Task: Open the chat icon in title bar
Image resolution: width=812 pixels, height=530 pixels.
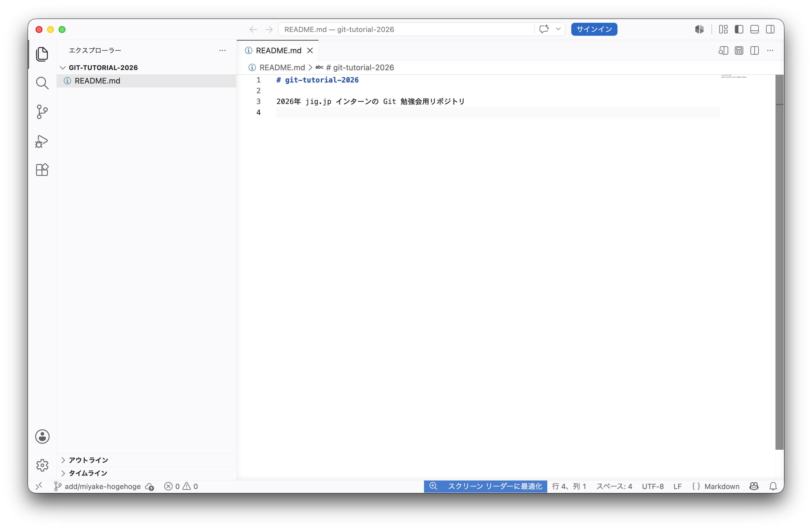Action: coord(544,29)
